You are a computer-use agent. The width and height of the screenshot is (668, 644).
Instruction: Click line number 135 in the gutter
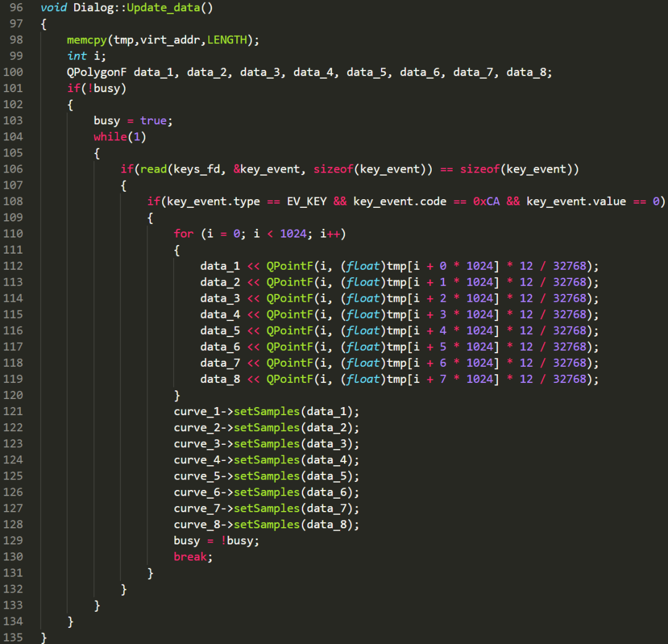(x=13, y=637)
